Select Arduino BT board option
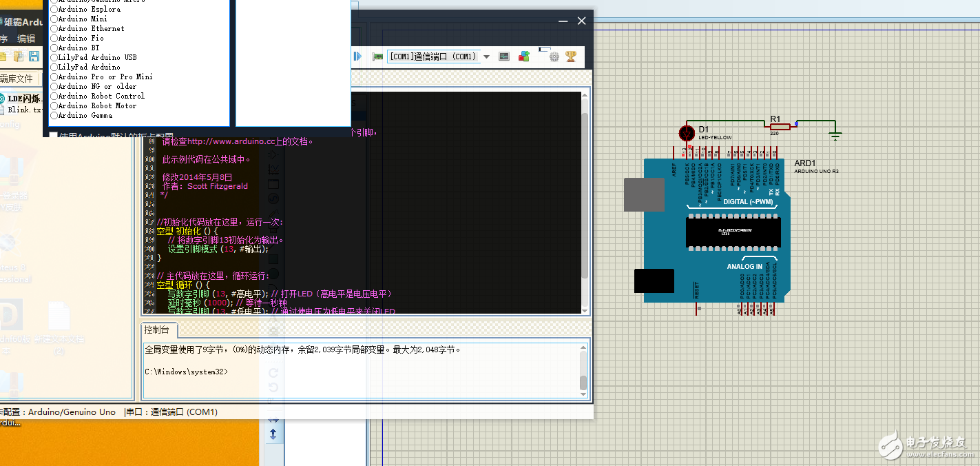This screenshot has height=466, width=980. click(x=74, y=48)
